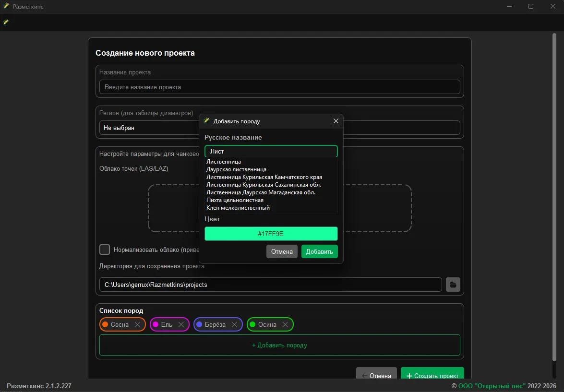Viewport: 564px width, 392px height.
Task: Open the #17FF9E color swatch picker
Action: tap(271, 234)
